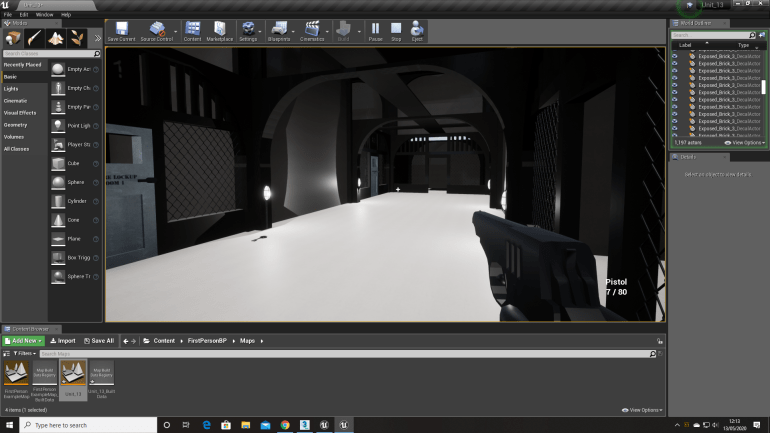Image resolution: width=770 pixels, height=433 pixels.
Task: Open the Source Control dropdown arrow
Action: [x=175, y=32]
